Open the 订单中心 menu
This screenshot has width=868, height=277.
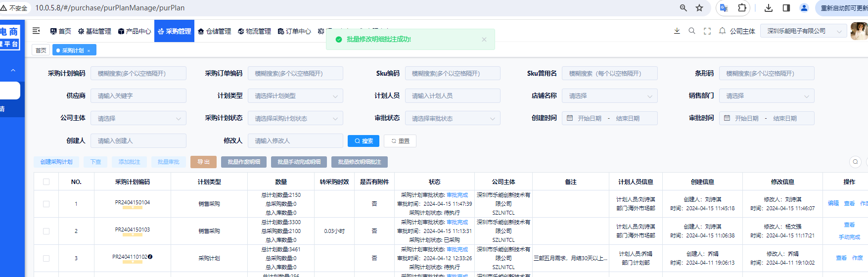point(294,31)
